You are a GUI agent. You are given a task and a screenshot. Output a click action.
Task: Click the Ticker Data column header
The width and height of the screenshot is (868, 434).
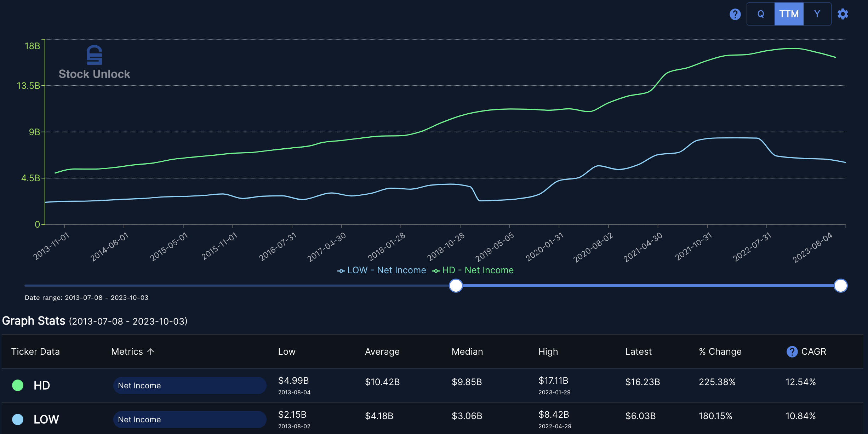coord(35,352)
